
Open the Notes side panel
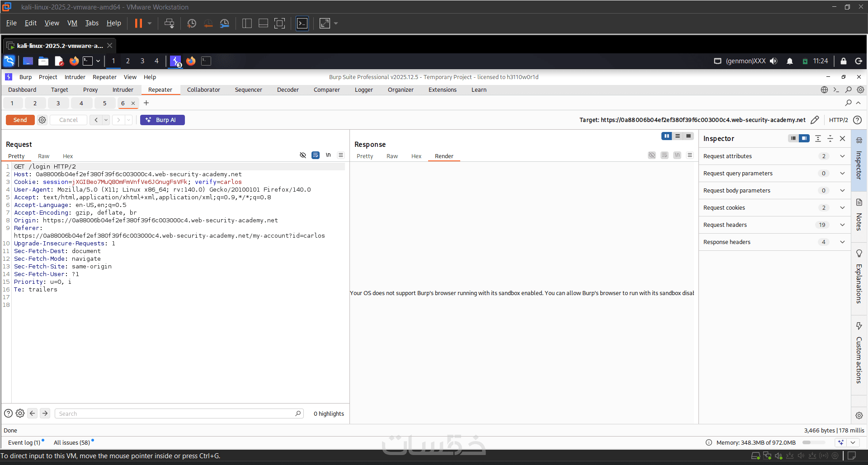click(x=859, y=215)
